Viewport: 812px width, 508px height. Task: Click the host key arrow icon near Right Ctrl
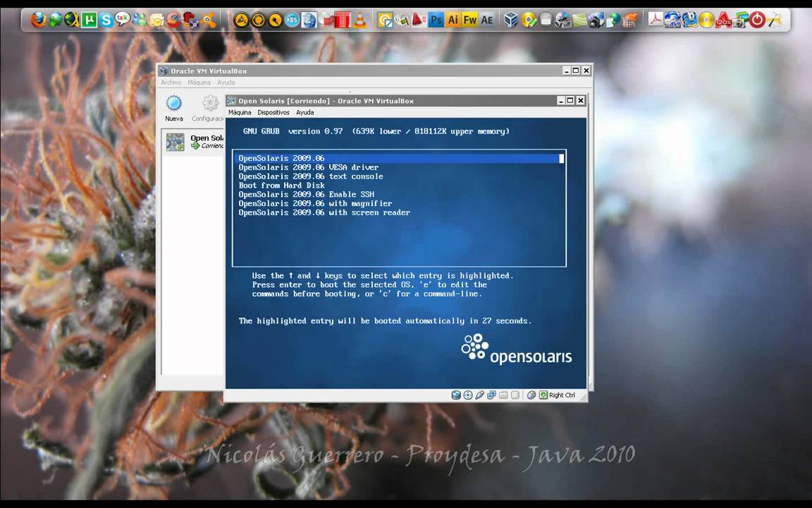[x=543, y=395]
